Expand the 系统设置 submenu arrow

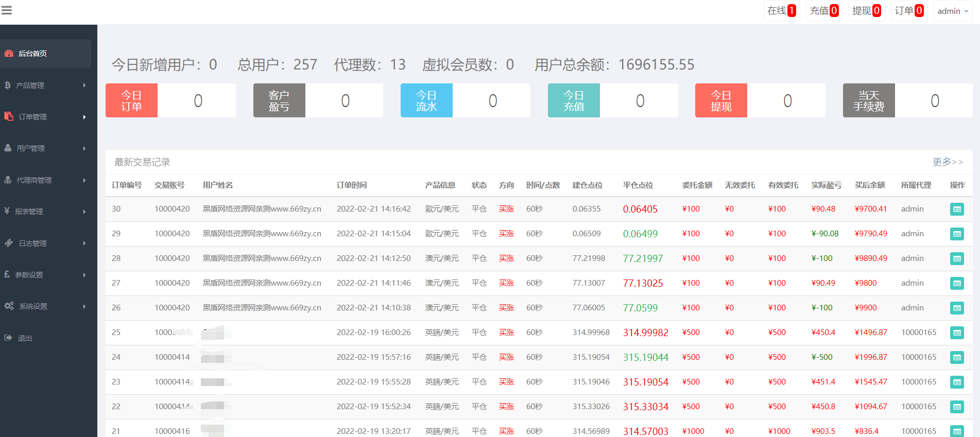coord(84,306)
